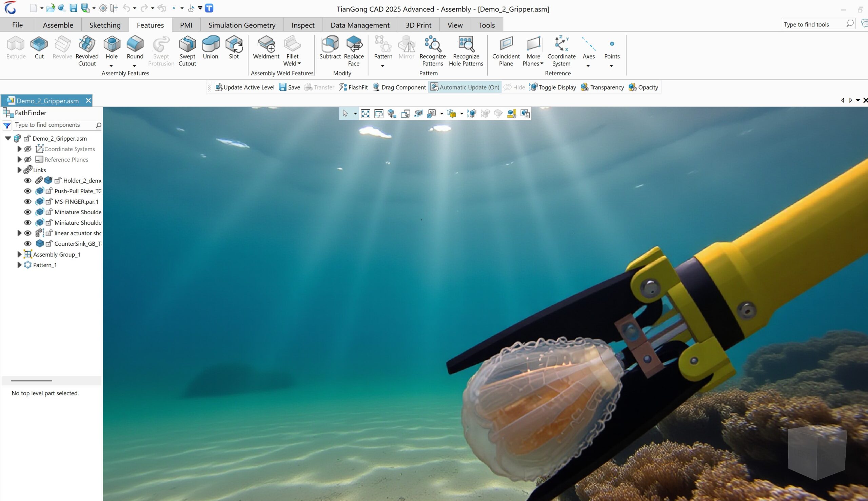This screenshot has height=501, width=868.
Task: Switch to the Inspect tab
Action: tap(303, 25)
